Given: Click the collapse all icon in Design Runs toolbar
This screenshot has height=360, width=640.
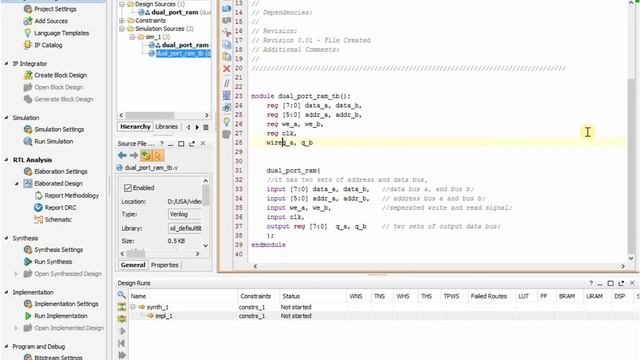Looking at the screenshot, I should [122, 307].
